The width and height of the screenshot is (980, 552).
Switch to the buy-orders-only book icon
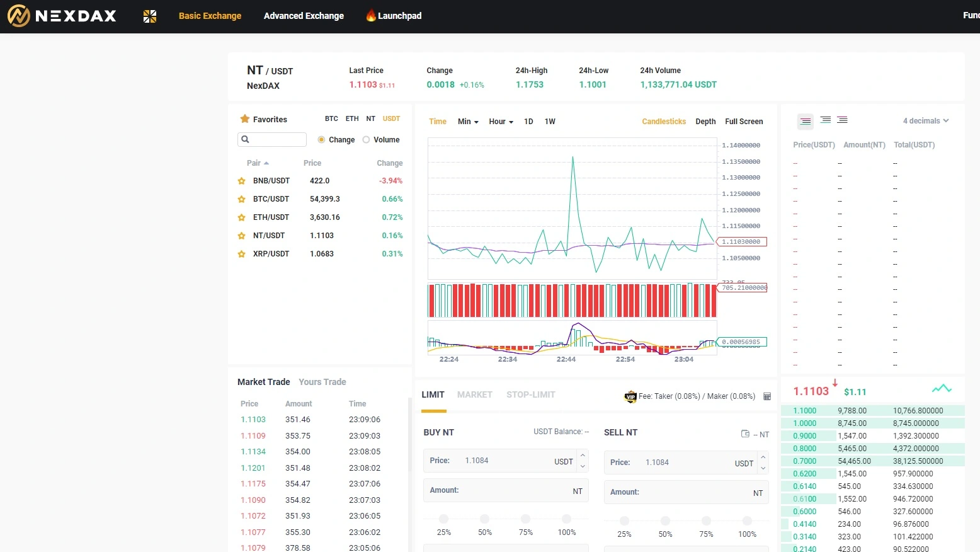(x=826, y=120)
